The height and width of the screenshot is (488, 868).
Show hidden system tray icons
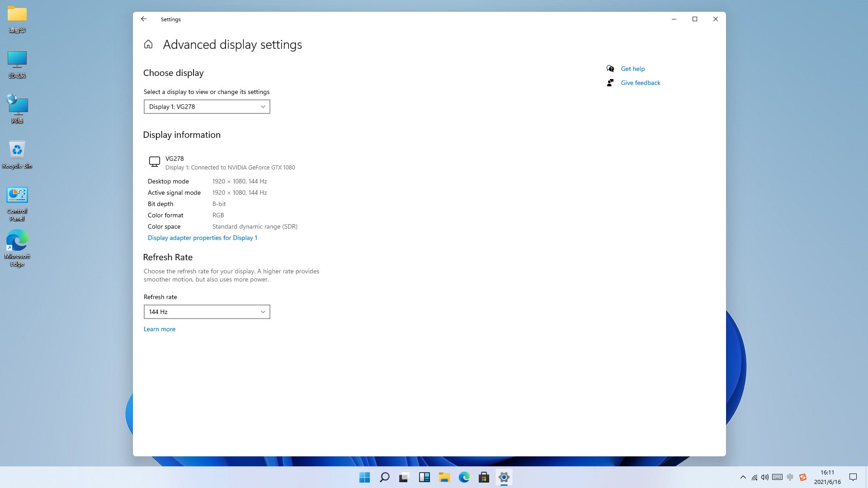point(743,477)
